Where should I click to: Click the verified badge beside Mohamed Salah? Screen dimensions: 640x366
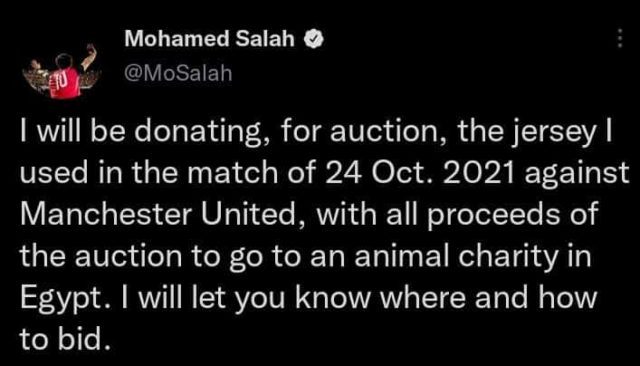(313, 39)
